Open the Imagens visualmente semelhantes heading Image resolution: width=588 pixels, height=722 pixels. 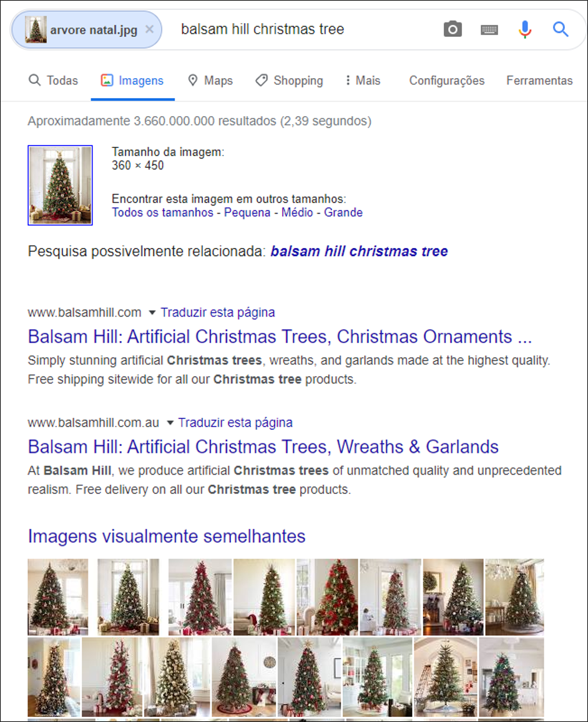(x=167, y=537)
